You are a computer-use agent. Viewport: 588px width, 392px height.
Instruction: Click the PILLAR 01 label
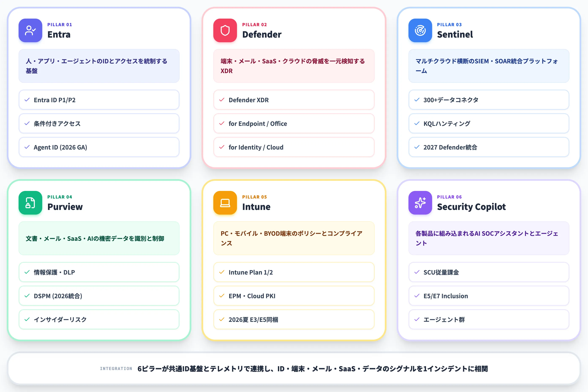pos(60,24)
